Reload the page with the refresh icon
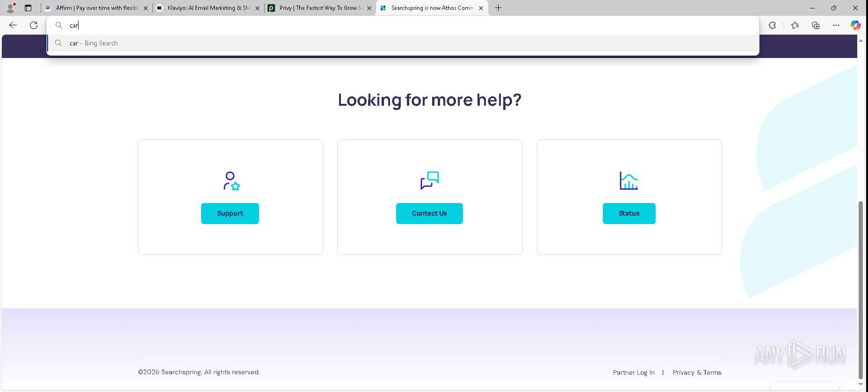868x392 pixels. [x=34, y=25]
